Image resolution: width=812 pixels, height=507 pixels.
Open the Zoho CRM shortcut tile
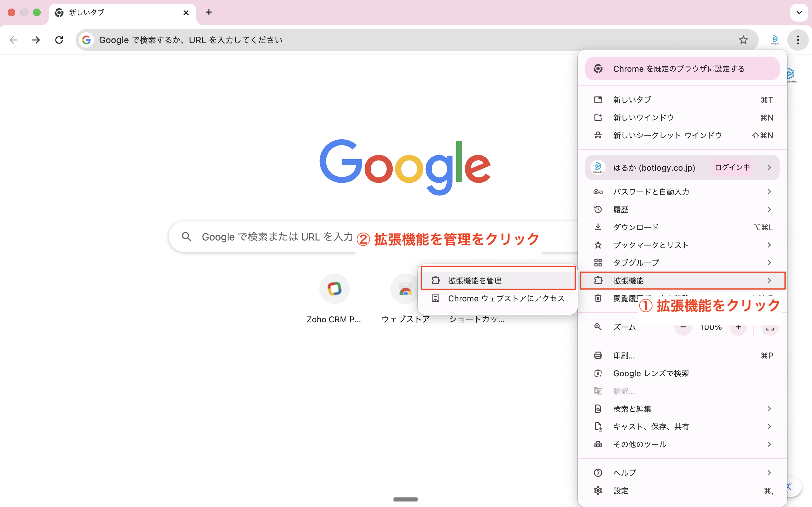[x=334, y=289]
